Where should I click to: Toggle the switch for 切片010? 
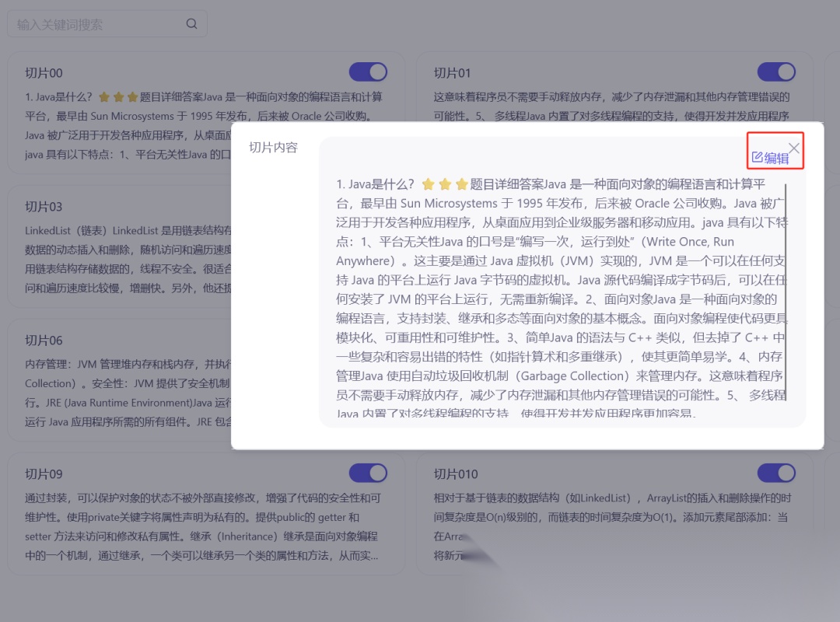pyautogui.click(x=776, y=473)
